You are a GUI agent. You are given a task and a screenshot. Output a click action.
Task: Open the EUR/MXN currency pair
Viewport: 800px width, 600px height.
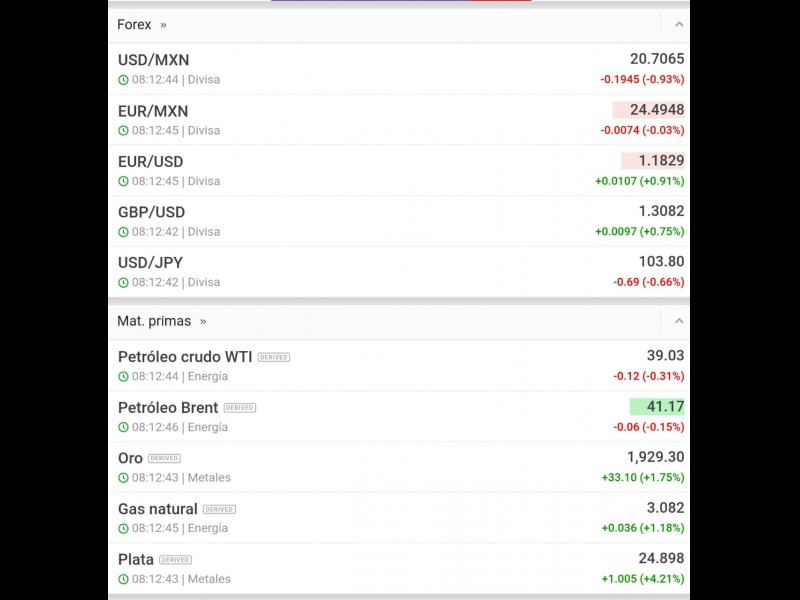pyautogui.click(x=153, y=111)
